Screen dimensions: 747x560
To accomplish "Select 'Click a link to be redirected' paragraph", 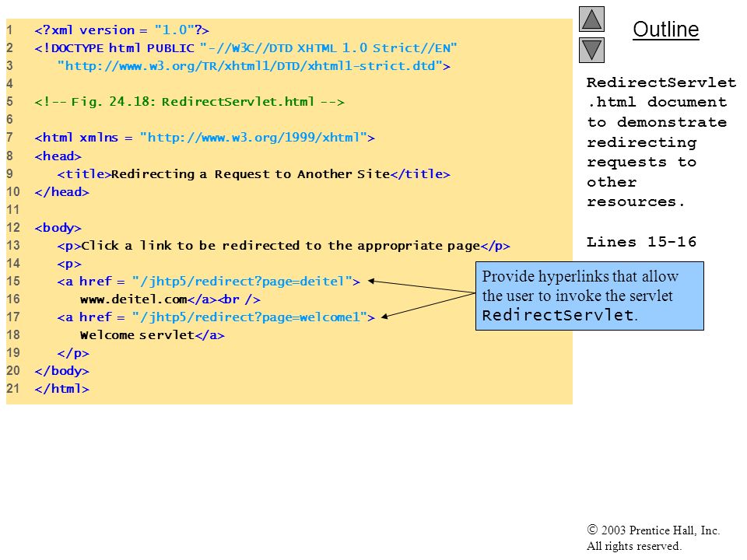I will pos(283,246).
